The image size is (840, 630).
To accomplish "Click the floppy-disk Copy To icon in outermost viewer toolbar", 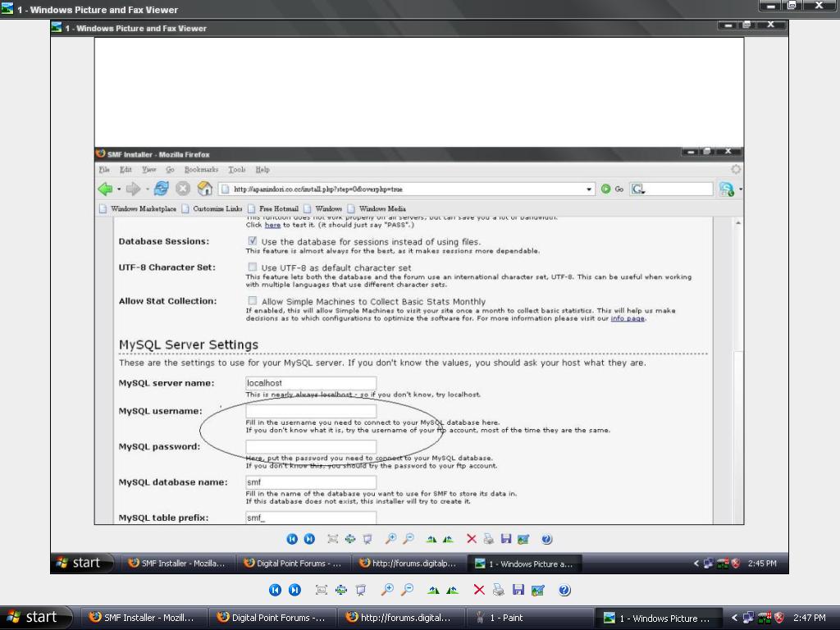I will tap(518, 590).
